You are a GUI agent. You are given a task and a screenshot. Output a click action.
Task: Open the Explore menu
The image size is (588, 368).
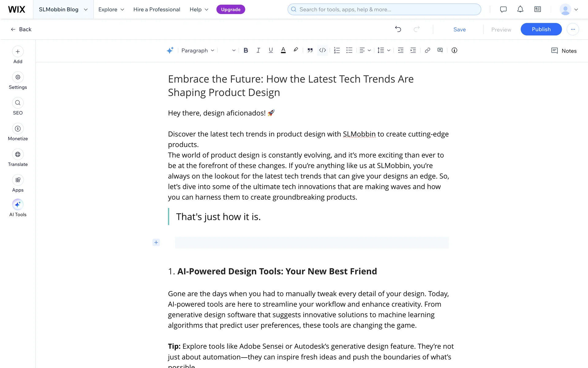pos(111,10)
